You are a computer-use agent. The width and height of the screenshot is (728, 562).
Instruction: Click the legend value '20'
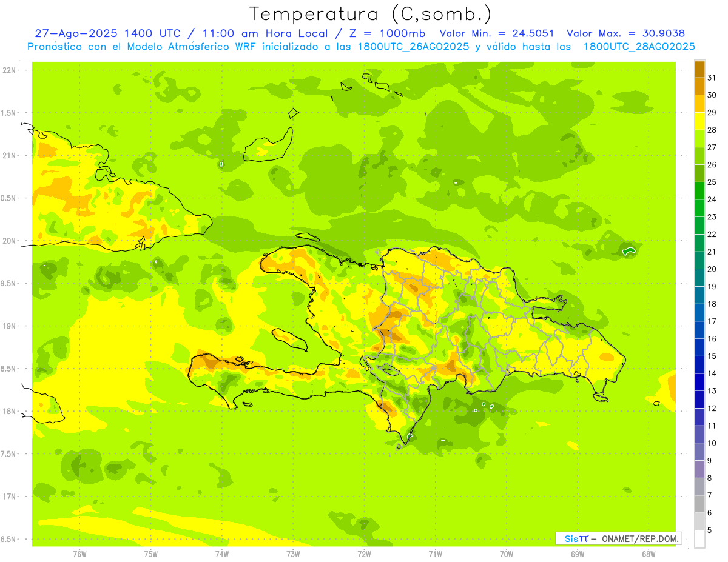tap(712, 269)
